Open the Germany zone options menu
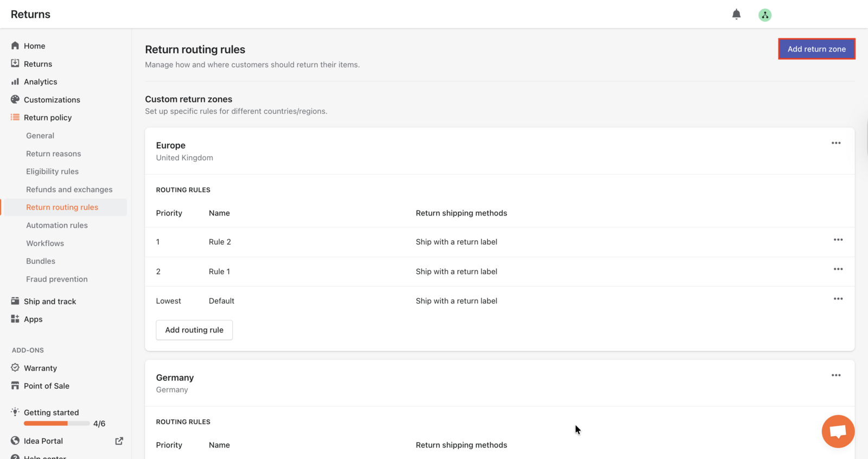868x459 pixels. (836, 375)
